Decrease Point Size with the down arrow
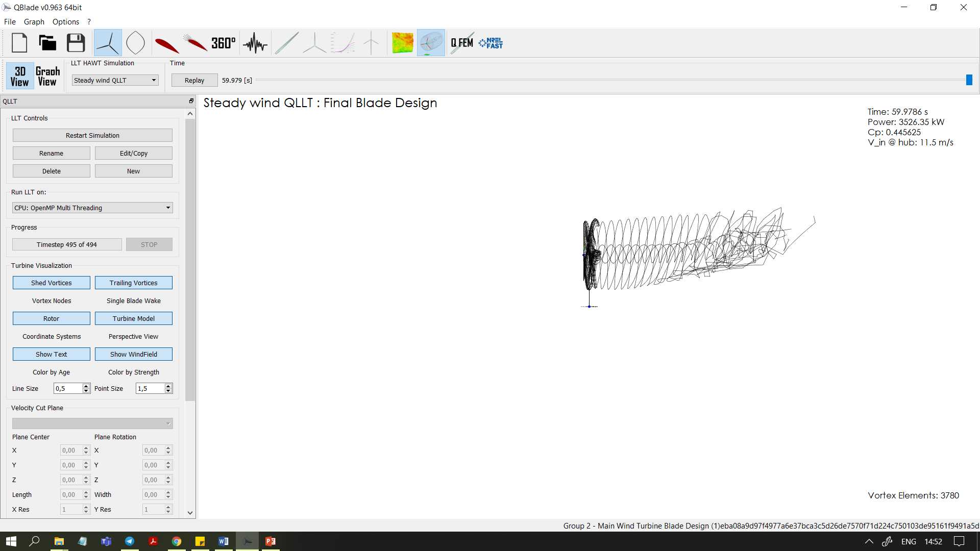980x551 pixels. point(168,391)
